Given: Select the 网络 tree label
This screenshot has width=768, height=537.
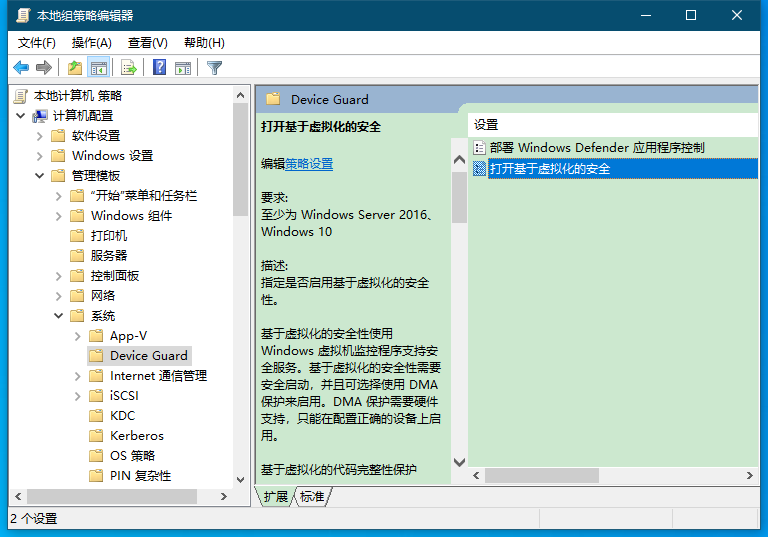Looking at the screenshot, I should [103, 295].
